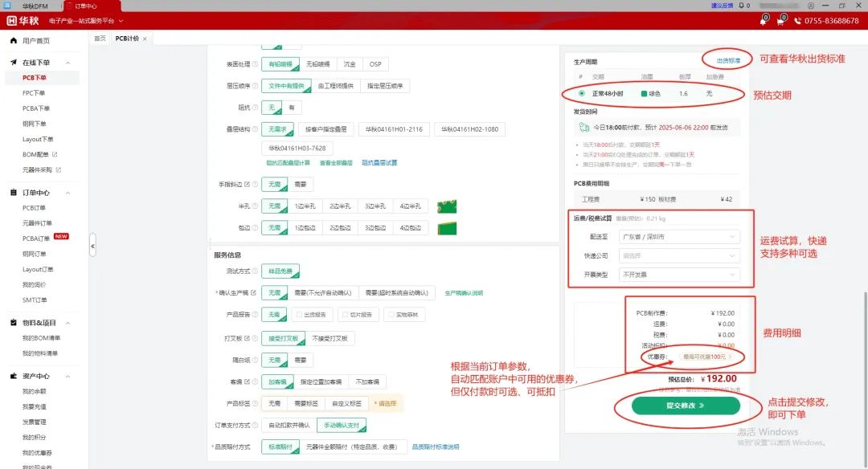Click the edit icon beside 手指斜边
The width and height of the screenshot is (868, 469).
click(247, 184)
